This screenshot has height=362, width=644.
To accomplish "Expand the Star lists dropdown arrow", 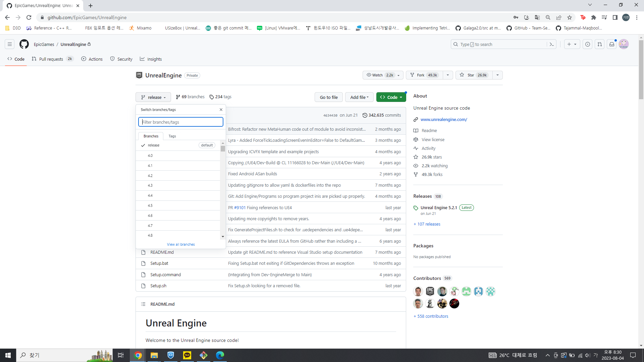I will (497, 75).
